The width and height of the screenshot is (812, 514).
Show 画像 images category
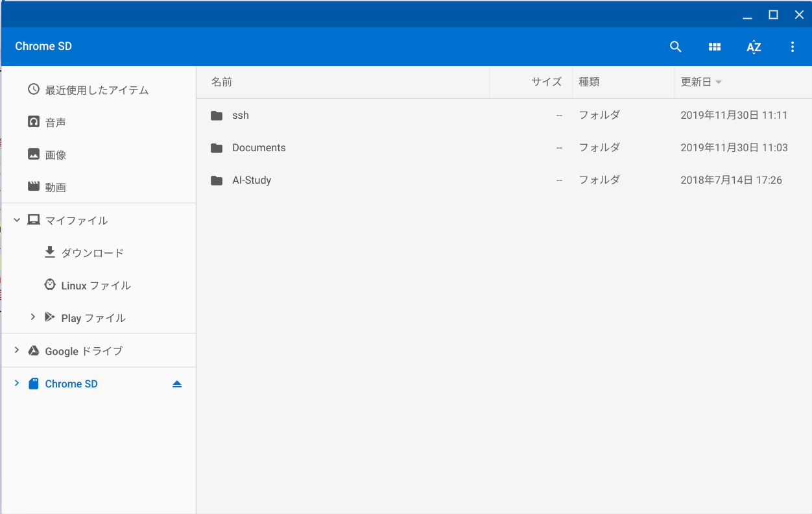tap(55, 155)
